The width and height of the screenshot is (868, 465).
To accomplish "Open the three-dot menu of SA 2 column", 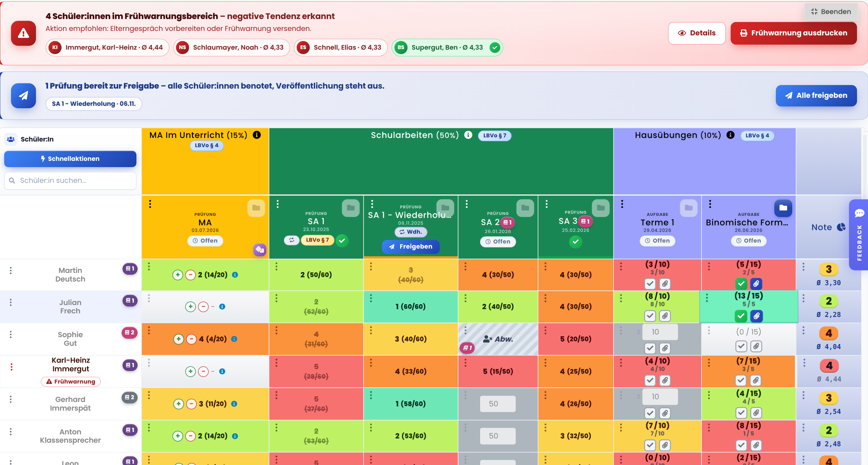I will 466,204.
